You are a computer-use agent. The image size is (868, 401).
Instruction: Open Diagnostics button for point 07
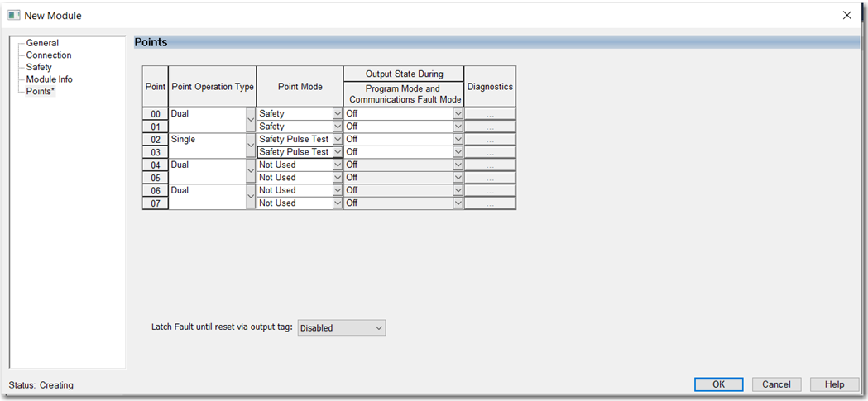click(490, 203)
